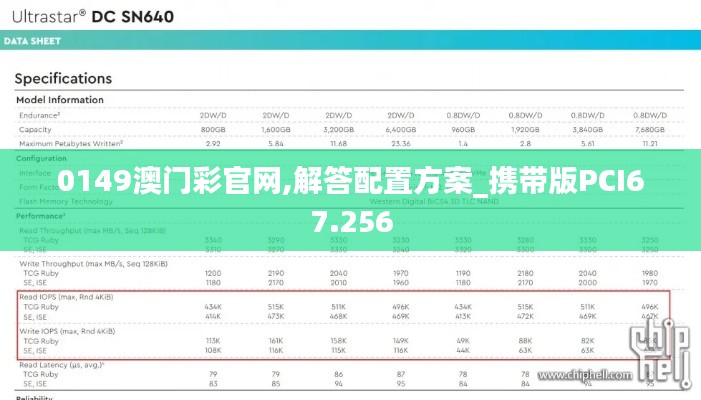The image size is (701, 400).
Task: Click 'TCG Ruby' under Write IOPS
Action: 41,341
